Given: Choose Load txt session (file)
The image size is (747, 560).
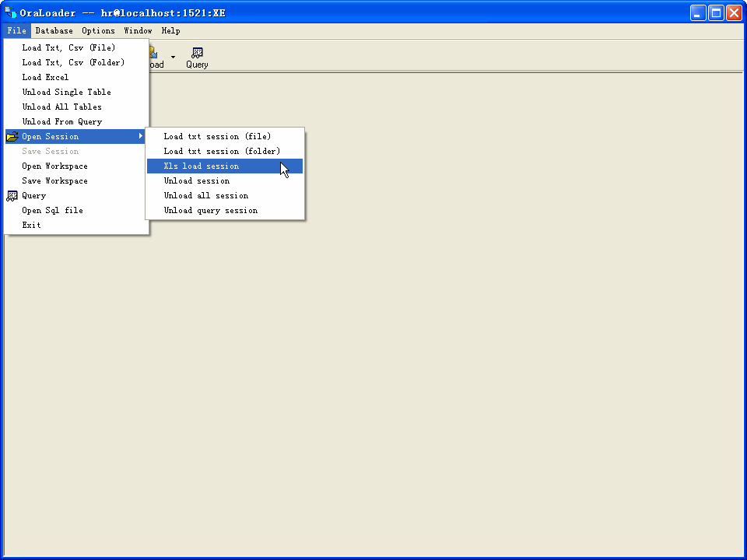Looking at the screenshot, I should point(225,136).
